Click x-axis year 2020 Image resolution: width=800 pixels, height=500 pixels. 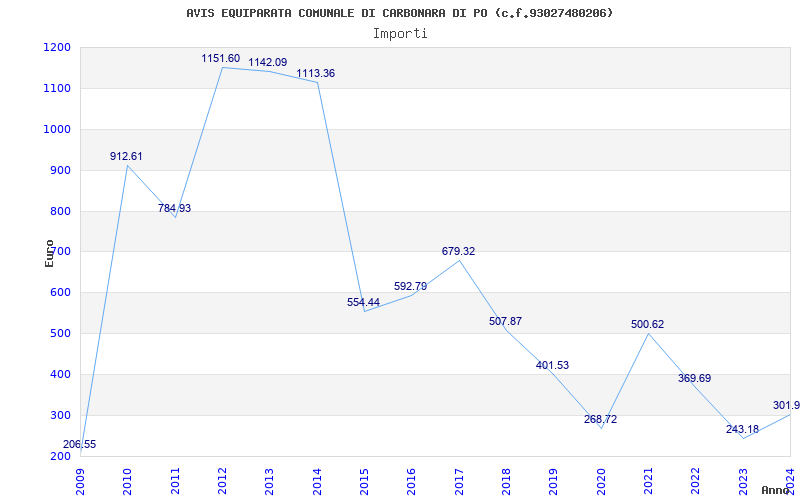coord(601,482)
